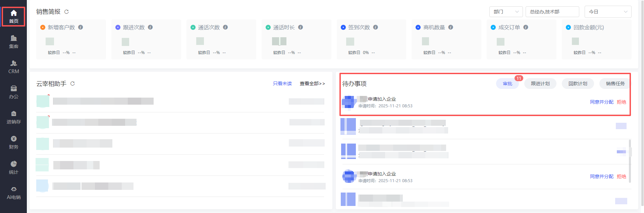The height and width of the screenshot is (213, 644).
Task: Click 查看全部>> in 云宰相助手
Action: (x=312, y=84)
